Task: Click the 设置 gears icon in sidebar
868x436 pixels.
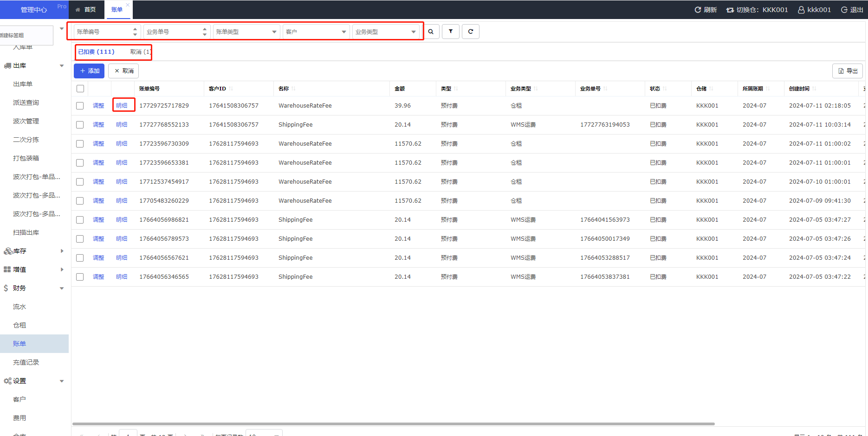Action: 8,381
